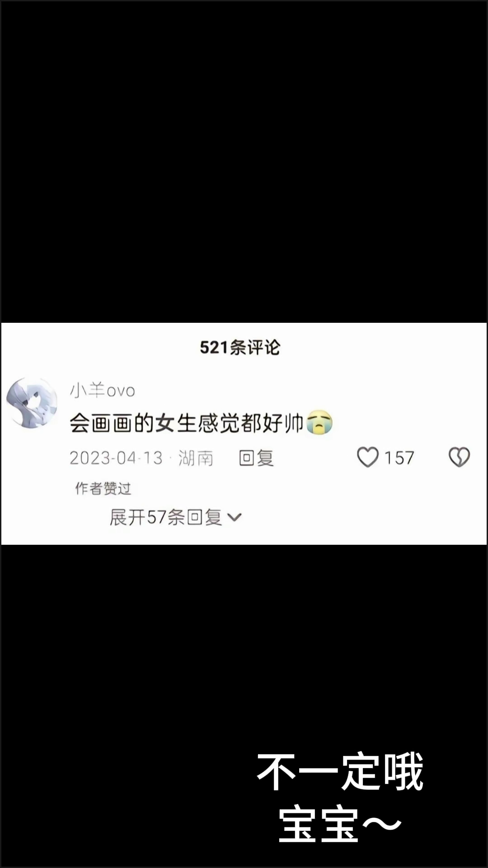Click the 2023-04-13 date stamp
Screen dimensions: 488x868
(116, 458)
